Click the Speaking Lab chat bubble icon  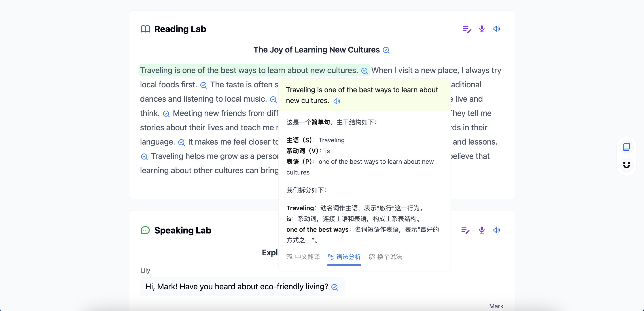pyautogui.click(x=145, y=230)
